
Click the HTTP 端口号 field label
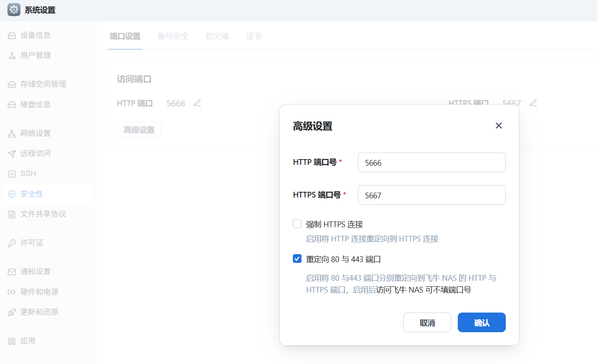315,162
